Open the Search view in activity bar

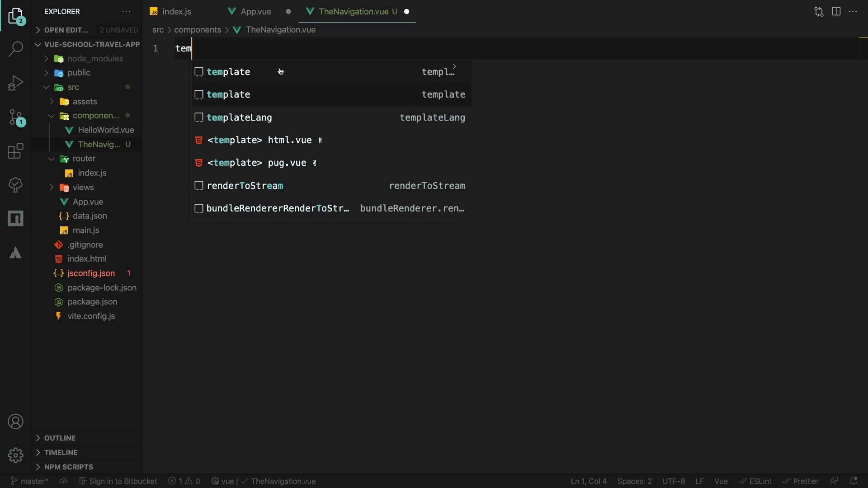(16, 49)
